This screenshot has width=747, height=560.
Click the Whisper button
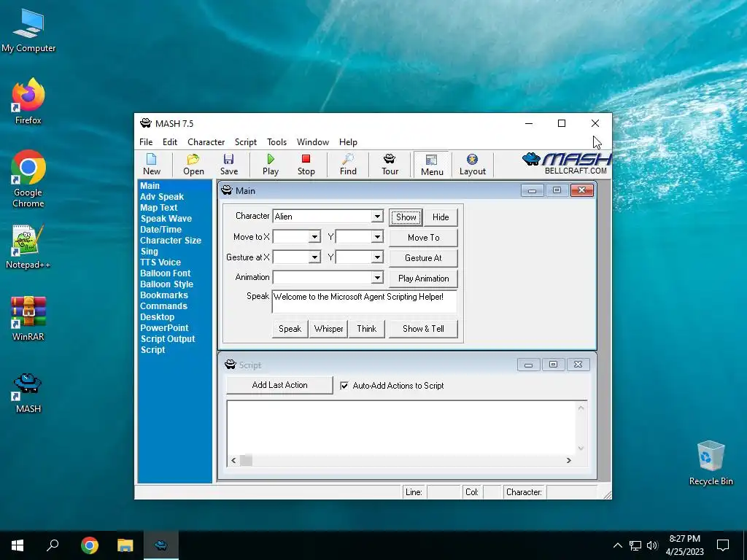coord(328,329)
